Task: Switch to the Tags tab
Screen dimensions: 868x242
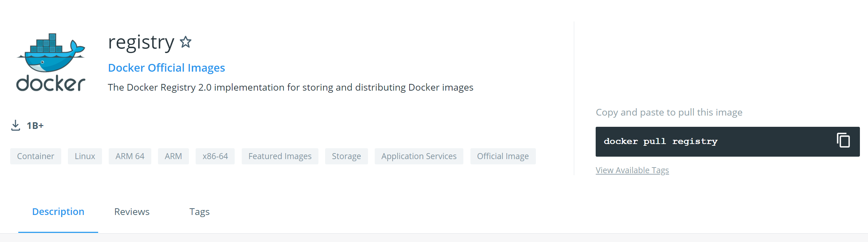Action: point(199,212)
